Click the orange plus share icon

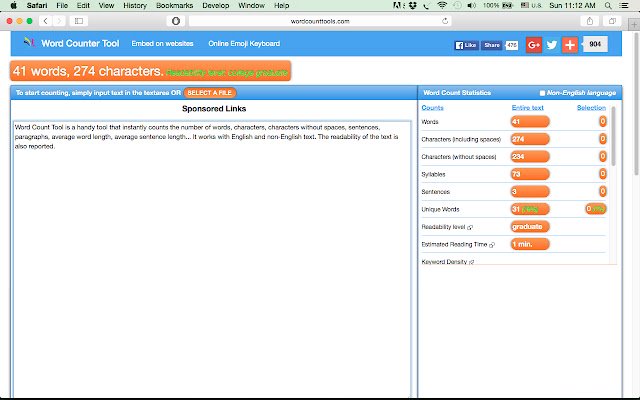click(x=570, y=45)
